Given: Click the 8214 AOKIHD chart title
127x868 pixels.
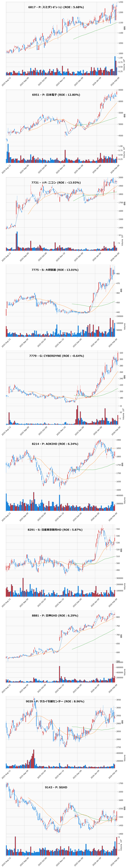Looking at the screenshot, I should click(55, 444).
